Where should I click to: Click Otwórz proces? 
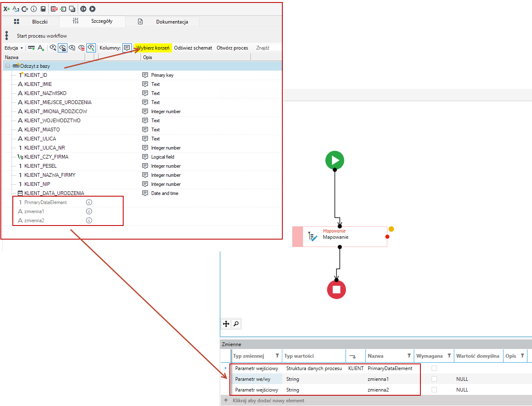(232, 48)
